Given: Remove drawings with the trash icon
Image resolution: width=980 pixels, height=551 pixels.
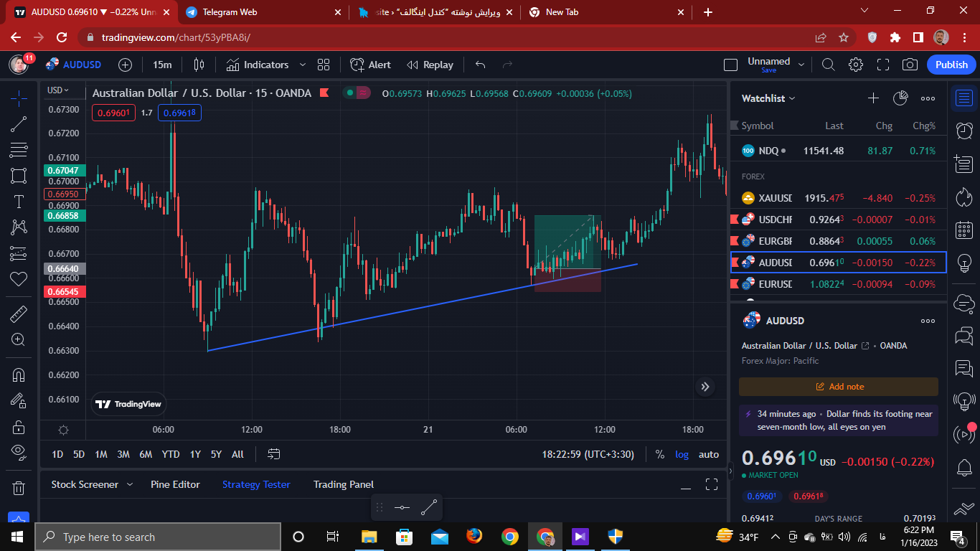Looking at the screenshot, I should coord(19,488).
